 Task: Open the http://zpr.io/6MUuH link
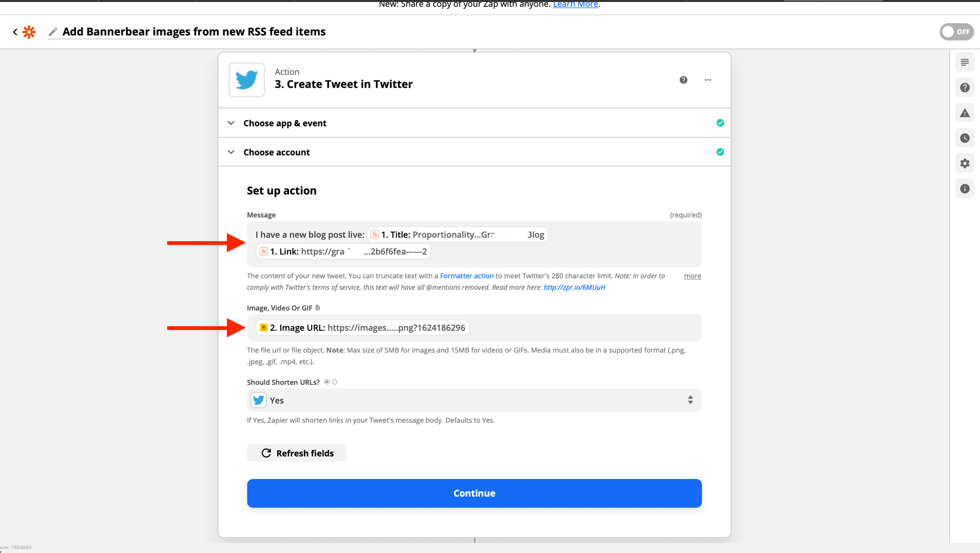click(574, 287)
